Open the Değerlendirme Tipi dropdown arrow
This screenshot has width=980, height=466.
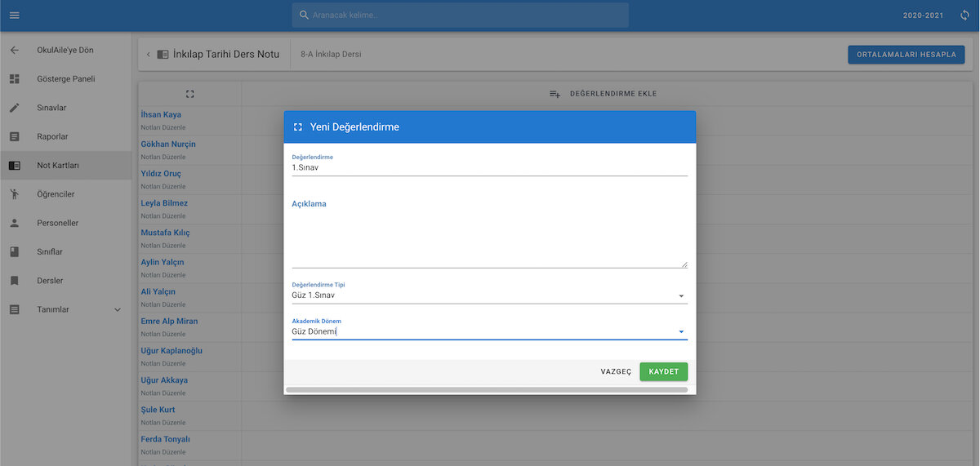tap(681, 296)
